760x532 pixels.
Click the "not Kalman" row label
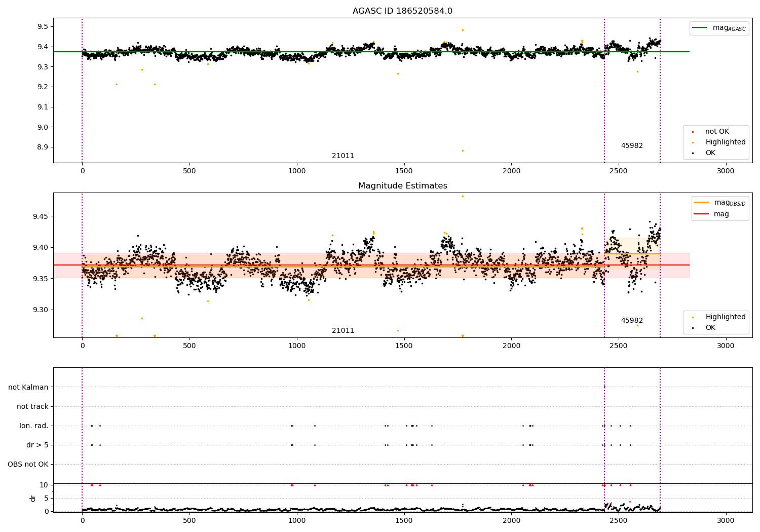[28, 388]
